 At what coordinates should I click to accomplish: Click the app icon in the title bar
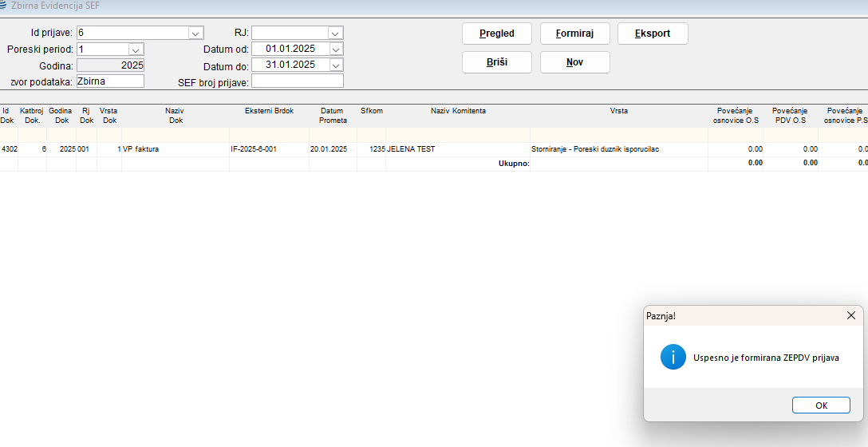click(4, 6)
